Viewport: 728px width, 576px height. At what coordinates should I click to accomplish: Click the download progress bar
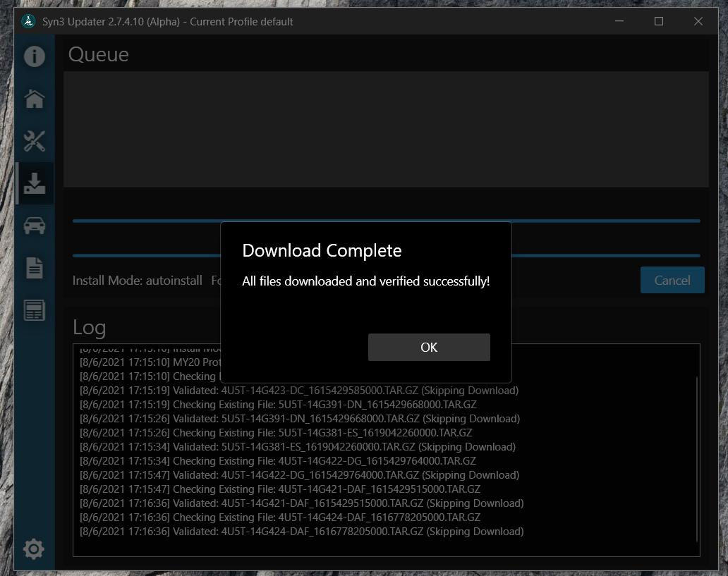pos(388,219)
